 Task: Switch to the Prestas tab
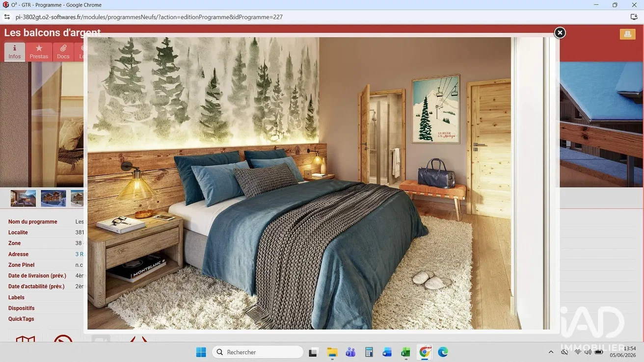click(x=39, y=52)
